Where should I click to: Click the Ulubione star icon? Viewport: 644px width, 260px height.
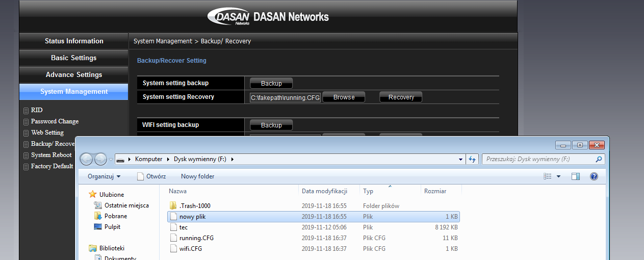[92, 194]
